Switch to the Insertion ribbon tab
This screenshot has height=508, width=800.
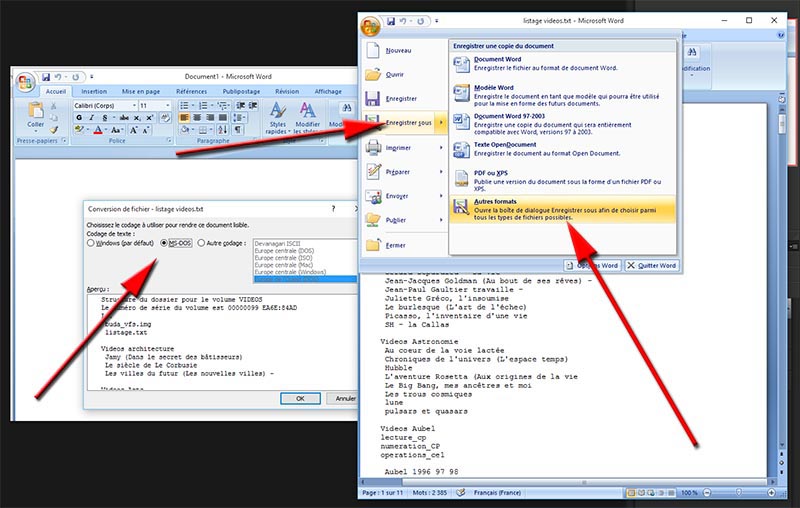94,91
